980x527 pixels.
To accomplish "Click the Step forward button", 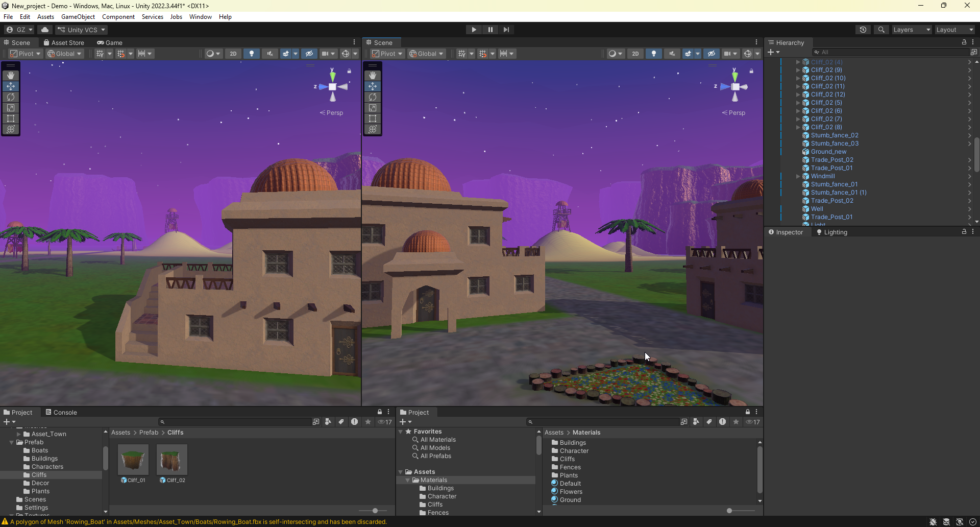I will [506, 30].
